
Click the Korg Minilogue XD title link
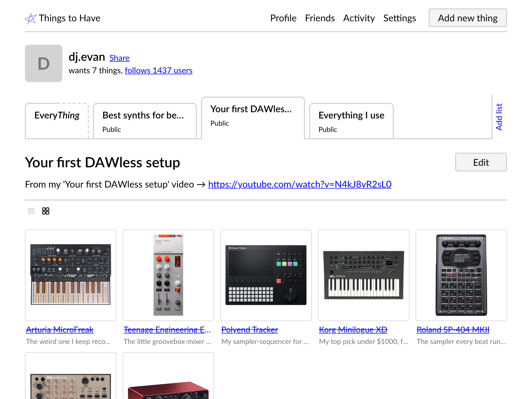pyautogui.click(x=353, y=330)
